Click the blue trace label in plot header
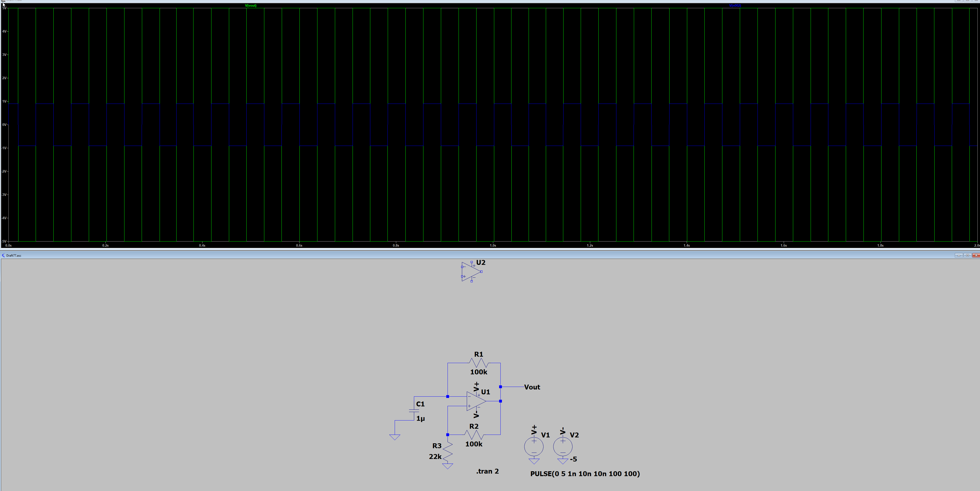Image resolution: width=980 pixels, height=491 pixels. [735, 6]
